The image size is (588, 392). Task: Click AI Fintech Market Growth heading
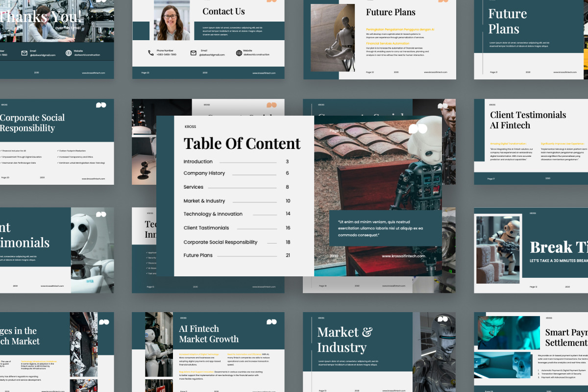point(209,334)
